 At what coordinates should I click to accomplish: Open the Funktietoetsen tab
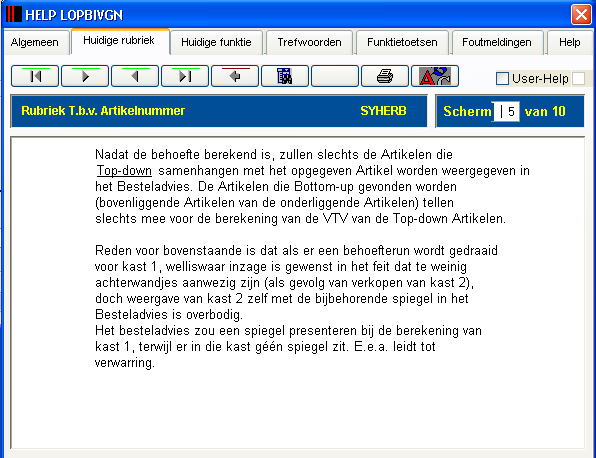(402, 42)
